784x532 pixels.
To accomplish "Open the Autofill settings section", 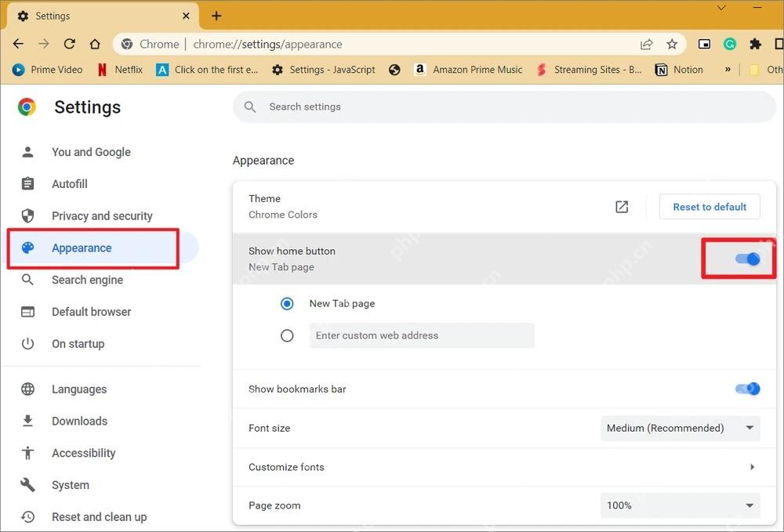I will (70, 184).
